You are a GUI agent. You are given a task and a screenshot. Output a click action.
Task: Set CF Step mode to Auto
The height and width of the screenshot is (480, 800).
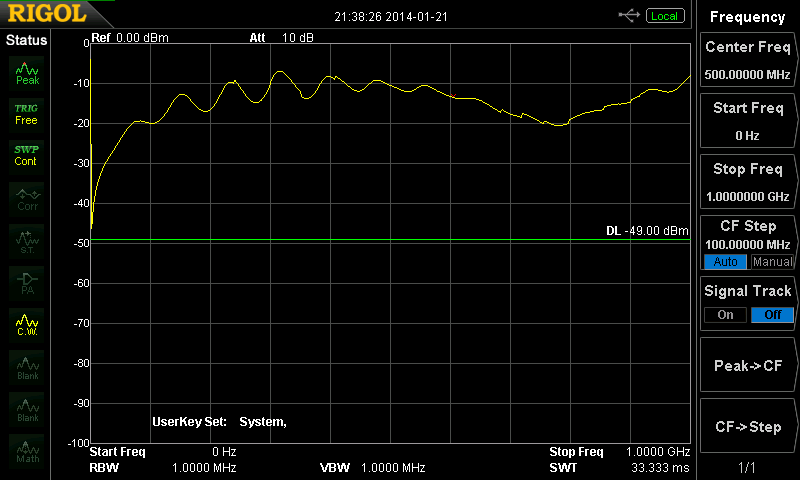[725, 262]
